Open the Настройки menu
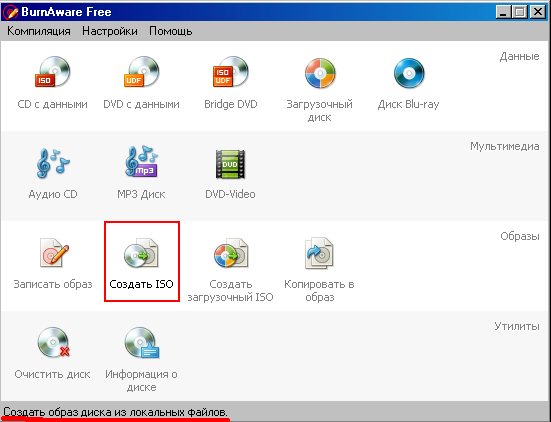The width and height of the screenshot is (551, 422). 110,31
